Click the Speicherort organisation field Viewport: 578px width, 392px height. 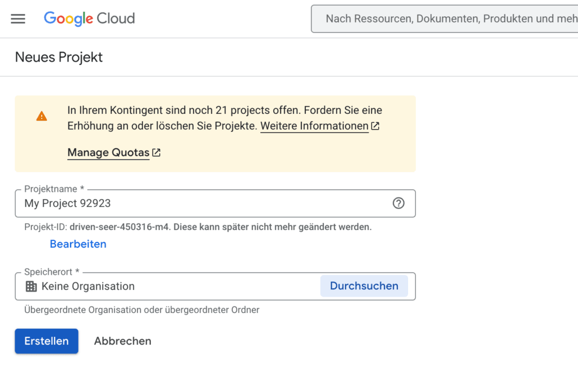(x=215, y=287)
